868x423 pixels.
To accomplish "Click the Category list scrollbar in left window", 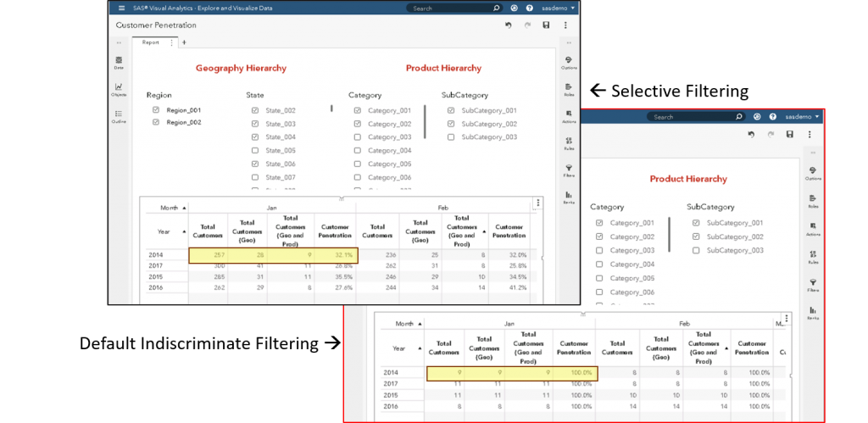I will [x=426, y=121].
